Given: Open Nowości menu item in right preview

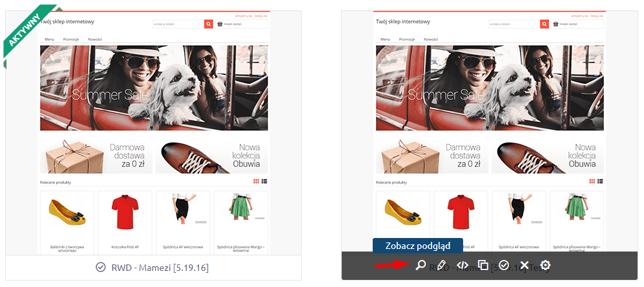Looking at the screenshot, I should 431,39.
